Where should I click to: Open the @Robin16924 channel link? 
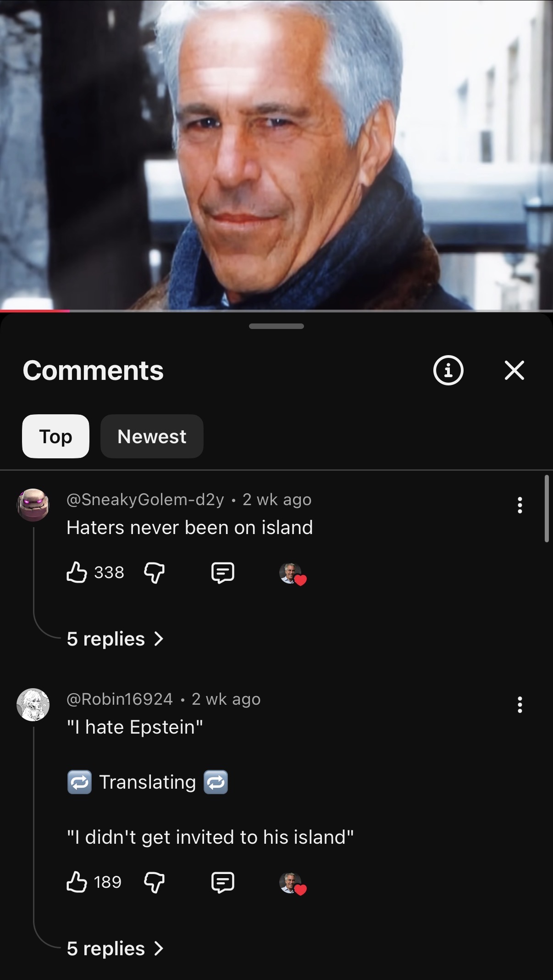tap(120, 699)
